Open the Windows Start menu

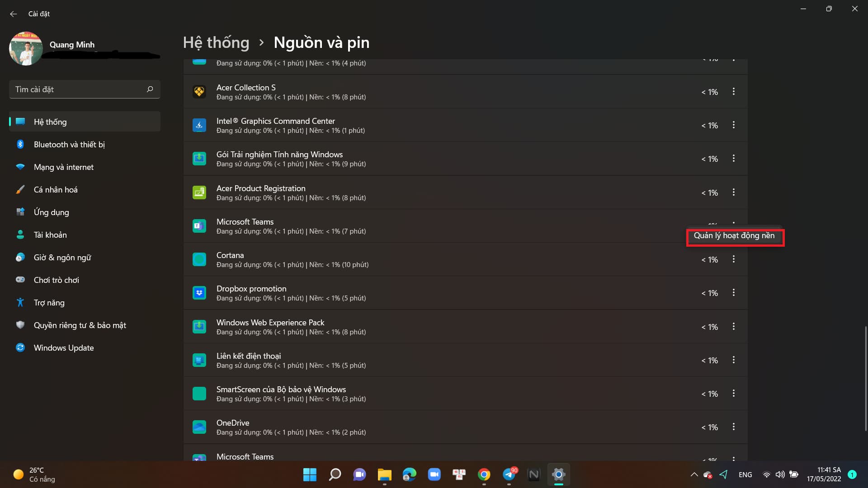pyautogui.click(x=310, y=474)
